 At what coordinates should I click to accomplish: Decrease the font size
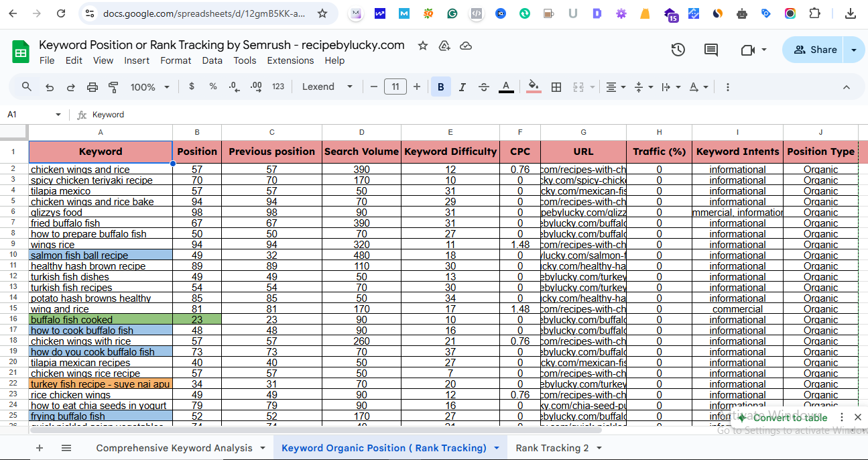tap(374, 87)
